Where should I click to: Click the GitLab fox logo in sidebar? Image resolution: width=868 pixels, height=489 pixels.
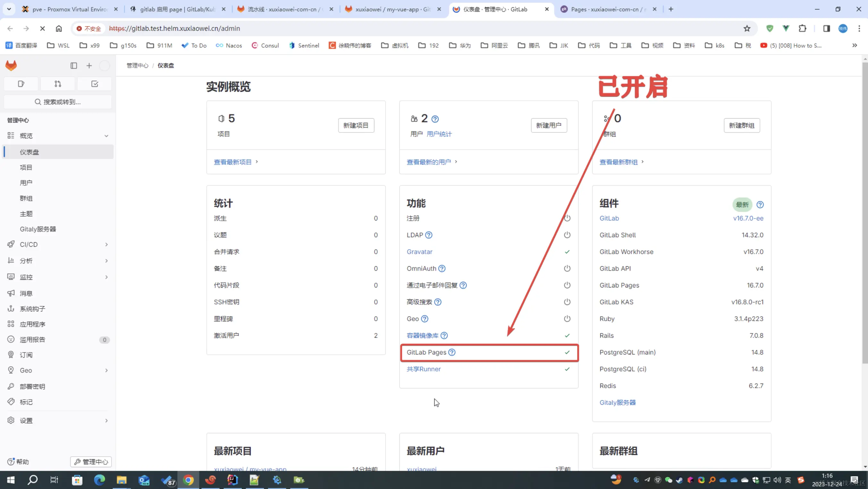(x=11, y=65)
